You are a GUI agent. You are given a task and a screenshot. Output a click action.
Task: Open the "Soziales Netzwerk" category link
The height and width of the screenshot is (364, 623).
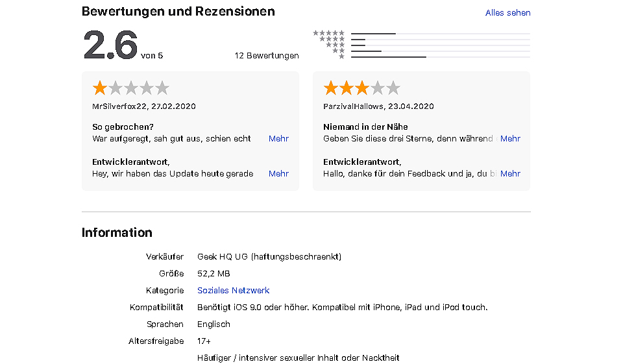click(233, 291)
